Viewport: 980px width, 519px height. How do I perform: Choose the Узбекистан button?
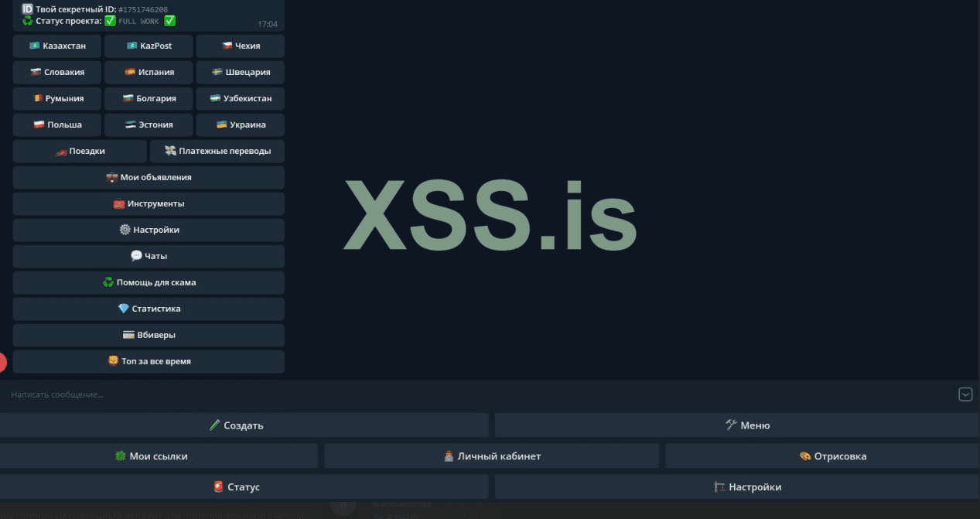241,99
